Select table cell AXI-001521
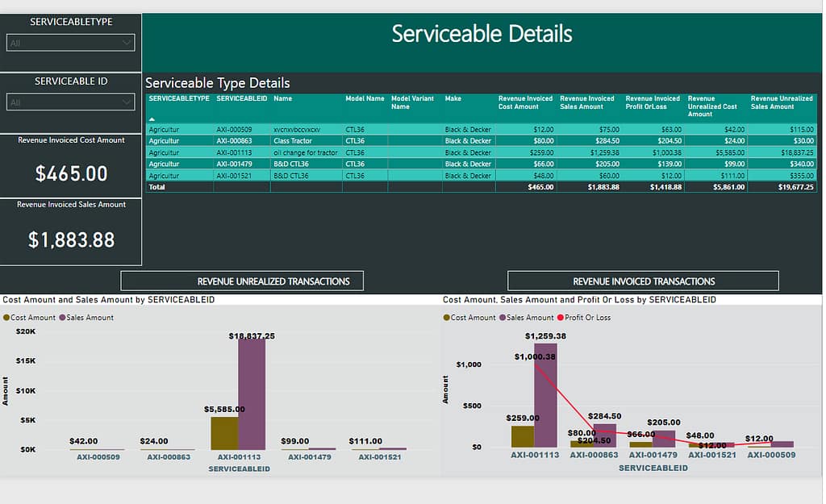The width and height of the screenshot is (826, 504). pyautogui.click(x=234, y=176)
